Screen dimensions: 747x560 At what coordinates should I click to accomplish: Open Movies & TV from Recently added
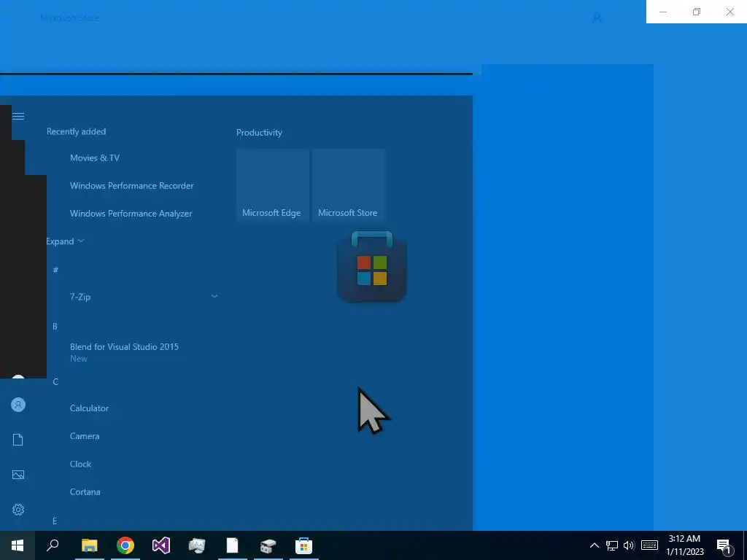94,158
